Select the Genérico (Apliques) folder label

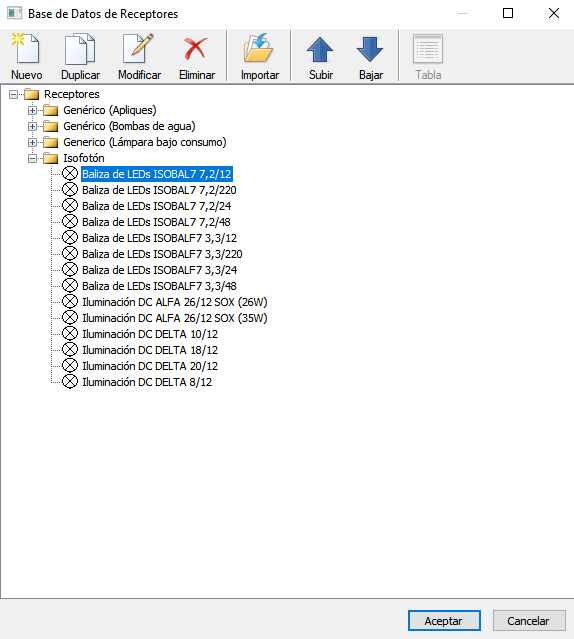pyautogui.click(x=110, y=110)
